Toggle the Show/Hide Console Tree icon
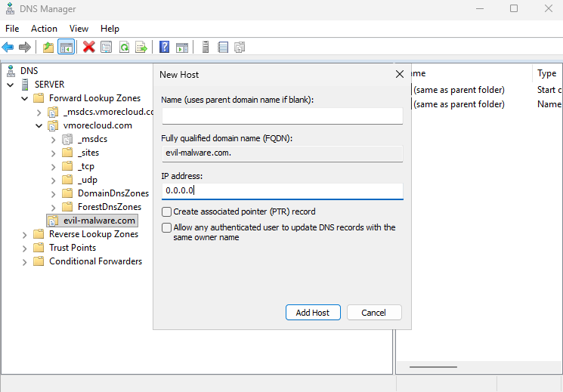Screen dimensions: 563x392 tap(66, 47)
